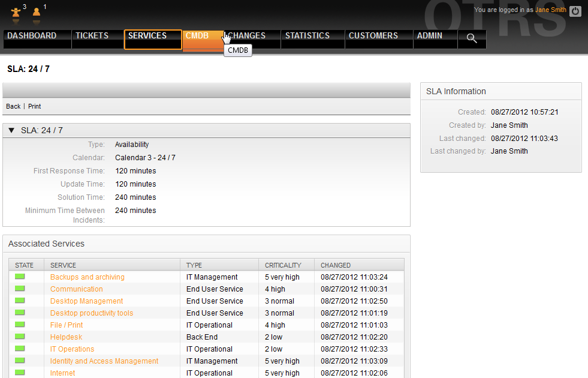
Task: Click the responsible tickets person icon
Action: 37,11
